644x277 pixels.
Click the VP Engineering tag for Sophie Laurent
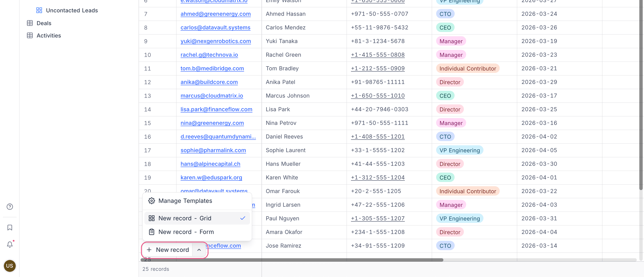tap(460, 150)
